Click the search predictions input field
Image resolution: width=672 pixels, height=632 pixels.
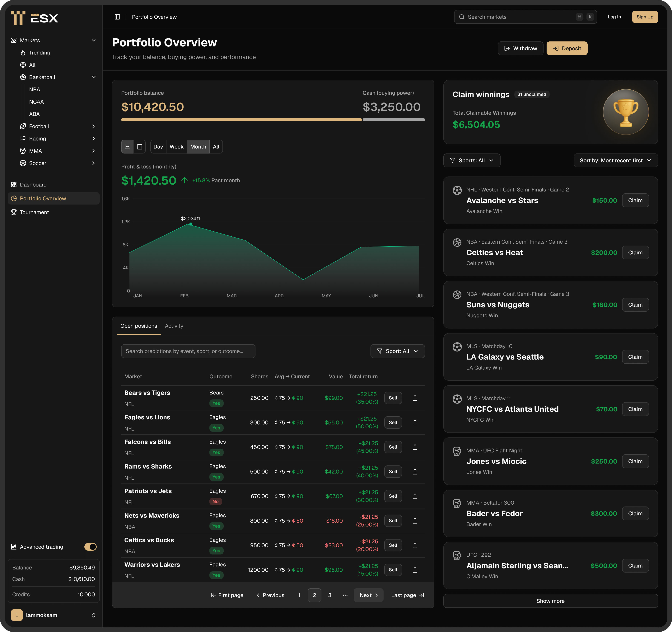coord(188,351)
